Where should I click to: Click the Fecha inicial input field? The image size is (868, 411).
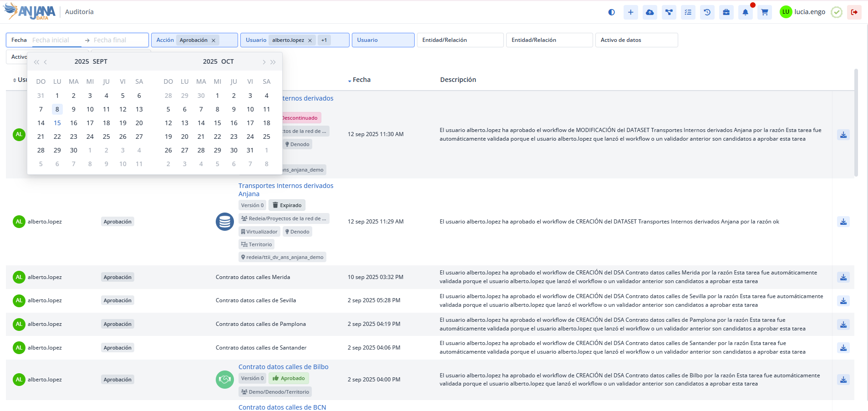point(56,40)
